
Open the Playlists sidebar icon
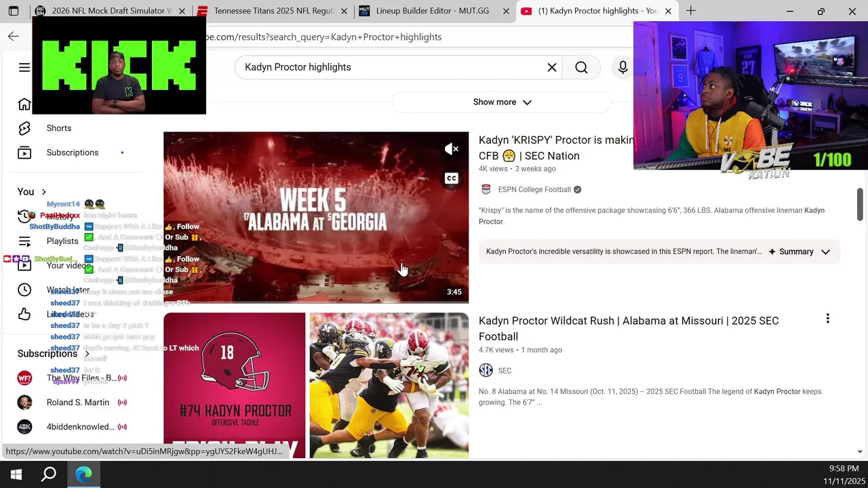pos(24,241)
